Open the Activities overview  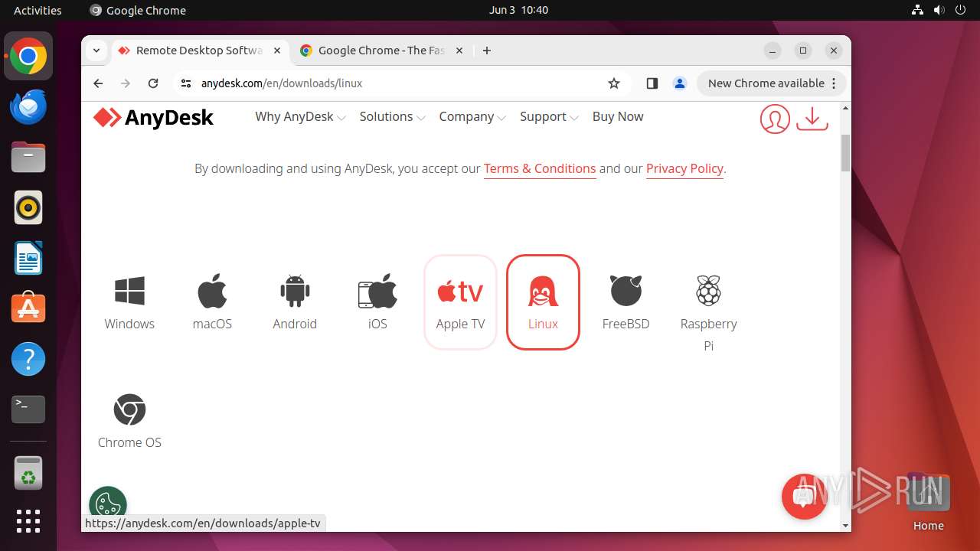click(x=38, y=10)
